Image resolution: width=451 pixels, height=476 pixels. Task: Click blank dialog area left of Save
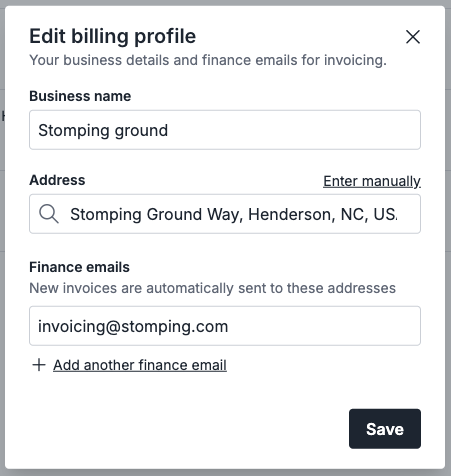click(x=187, y=429)
